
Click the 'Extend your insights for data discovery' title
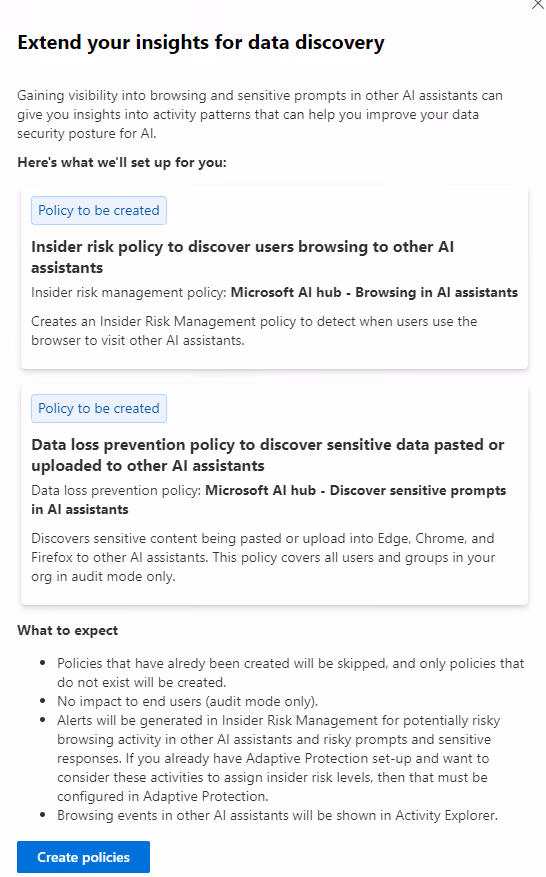201,43
